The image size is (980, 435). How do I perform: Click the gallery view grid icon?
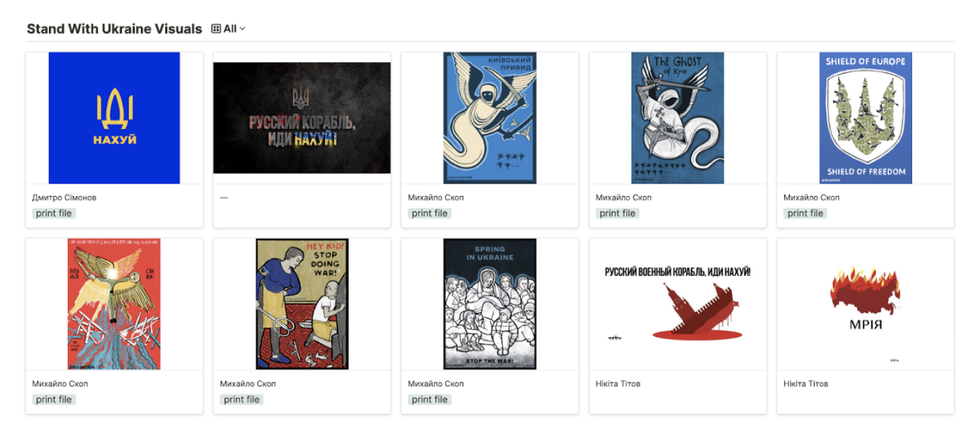[x=216, y=29]
